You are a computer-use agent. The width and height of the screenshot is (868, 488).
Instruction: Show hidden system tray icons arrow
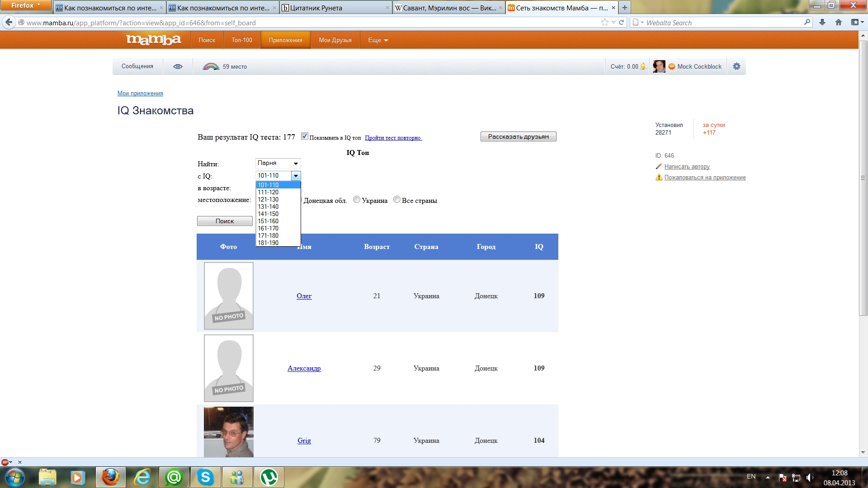768,477
